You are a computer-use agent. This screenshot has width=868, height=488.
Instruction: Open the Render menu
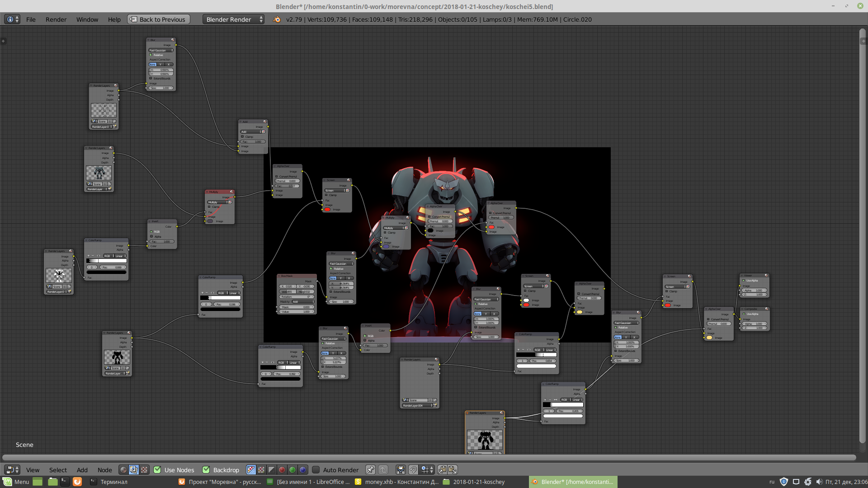pyautogui.click(x=56, y=19)
